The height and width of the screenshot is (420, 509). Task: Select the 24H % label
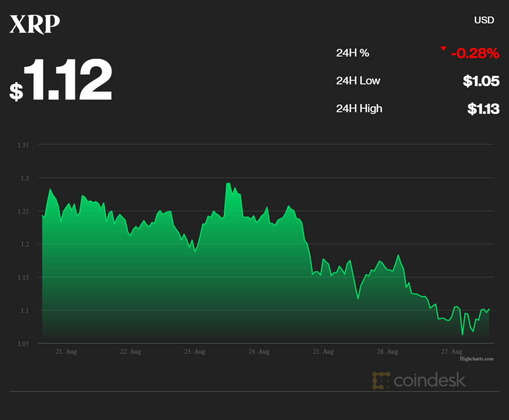tap(353, 53)
